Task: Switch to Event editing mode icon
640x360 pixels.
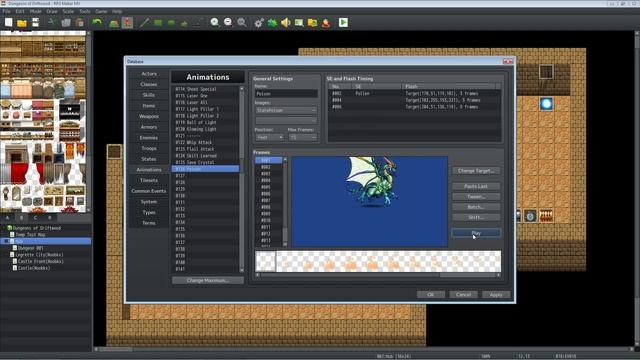Action: click(x=127, y=22)
